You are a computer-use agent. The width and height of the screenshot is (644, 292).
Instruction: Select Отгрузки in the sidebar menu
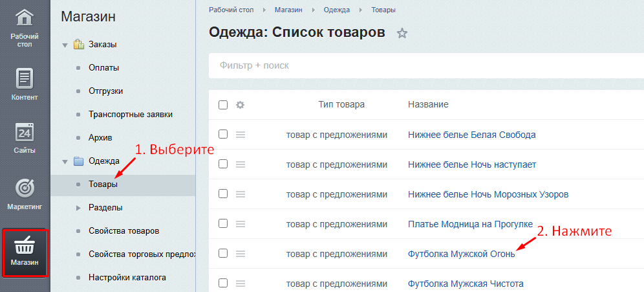[105, 91]
